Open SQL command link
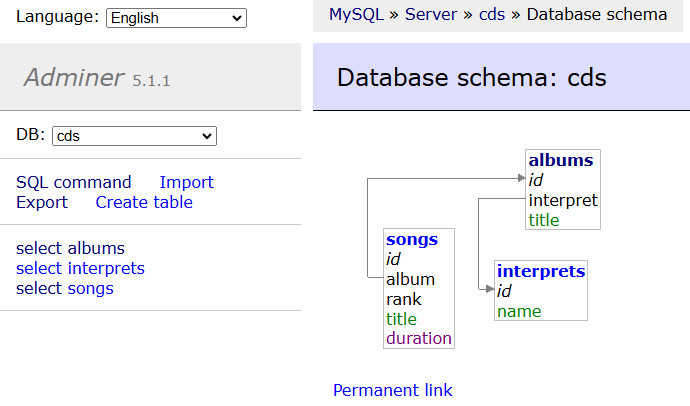 pos(73,182)
